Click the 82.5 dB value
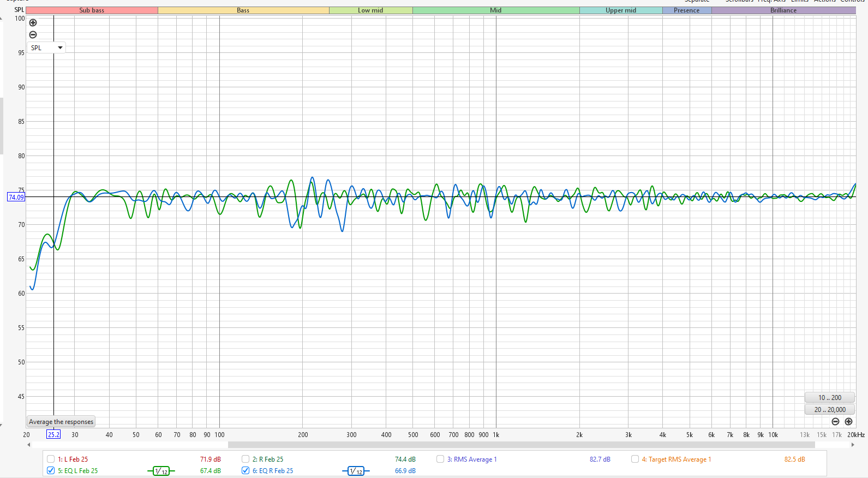The image size is (868, 478). (795, 459)
